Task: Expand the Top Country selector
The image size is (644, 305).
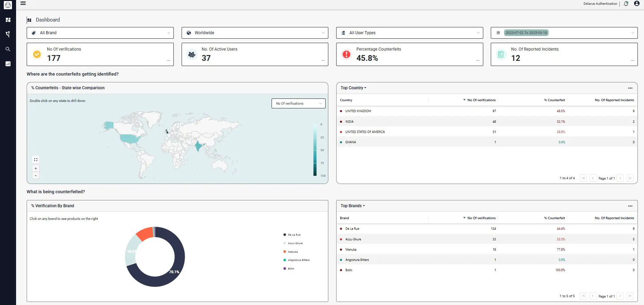Action: [353, 88]
